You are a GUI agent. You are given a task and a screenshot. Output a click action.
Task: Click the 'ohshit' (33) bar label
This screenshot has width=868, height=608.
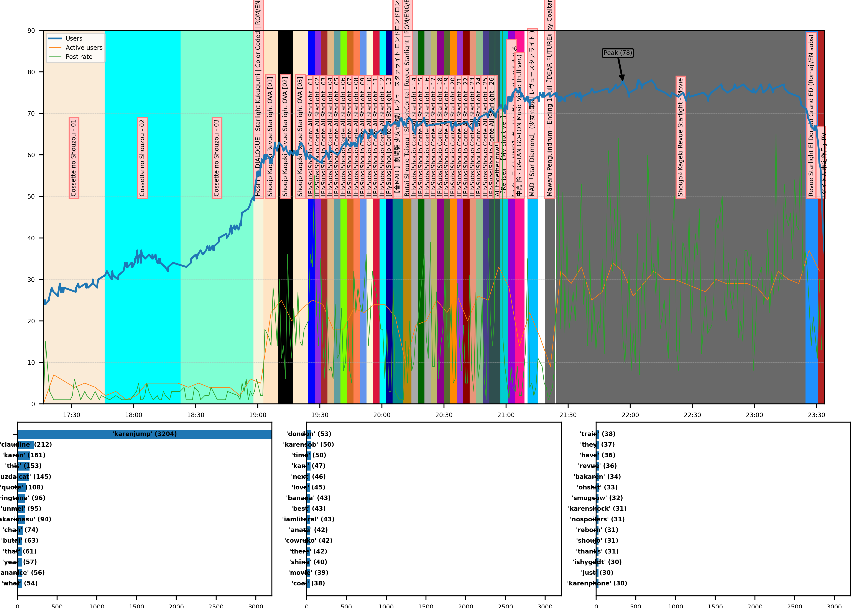coord(597,487)
